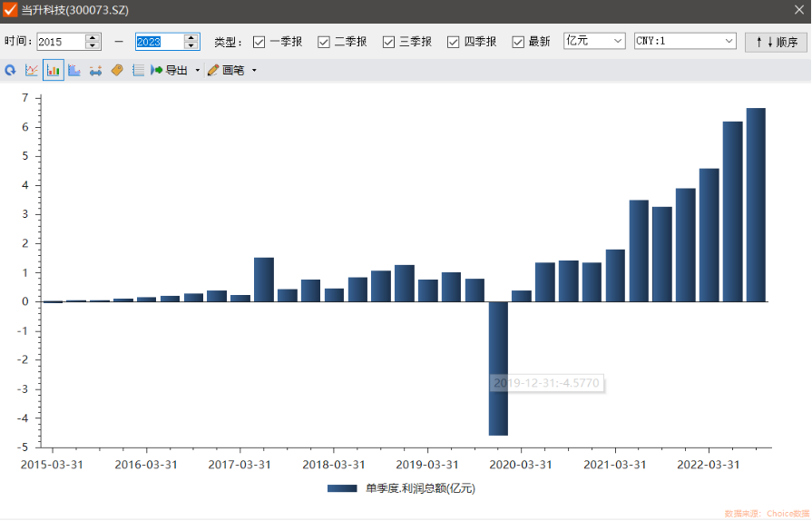
Task: Click the horizontal dots axis icon
Action: (95, 70)
